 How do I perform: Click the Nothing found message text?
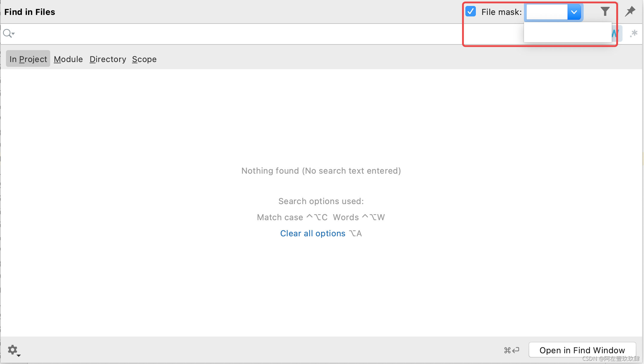pos(321,171)
